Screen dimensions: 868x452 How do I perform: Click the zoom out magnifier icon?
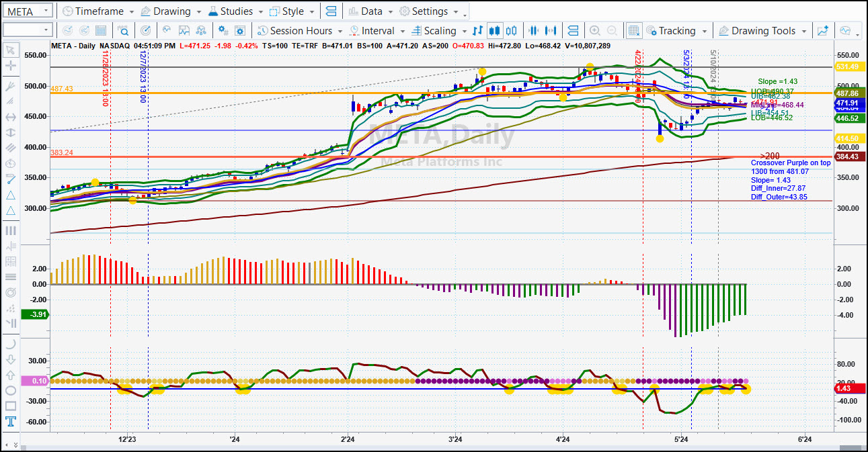tap(612, 30)
